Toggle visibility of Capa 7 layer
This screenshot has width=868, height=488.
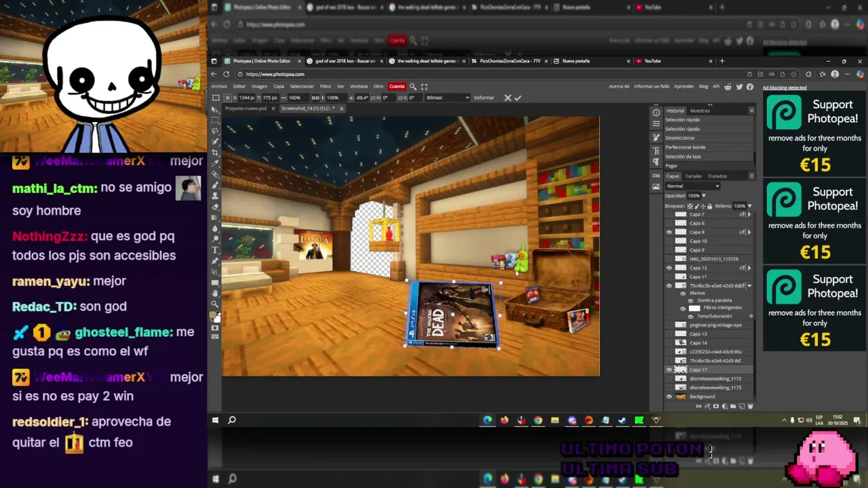click(669, 214)
